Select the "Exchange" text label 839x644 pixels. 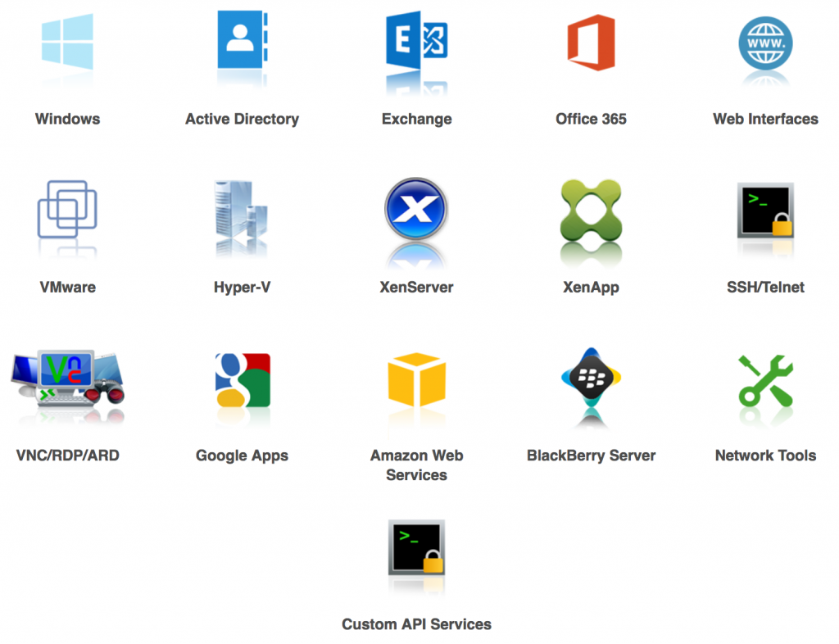[x=417, y=119]
